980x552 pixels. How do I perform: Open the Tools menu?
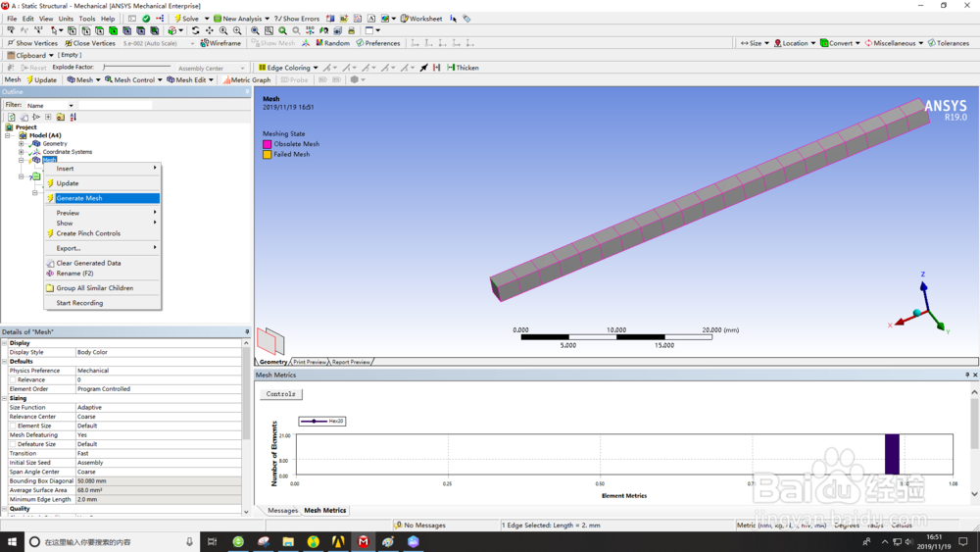[87, 19]
